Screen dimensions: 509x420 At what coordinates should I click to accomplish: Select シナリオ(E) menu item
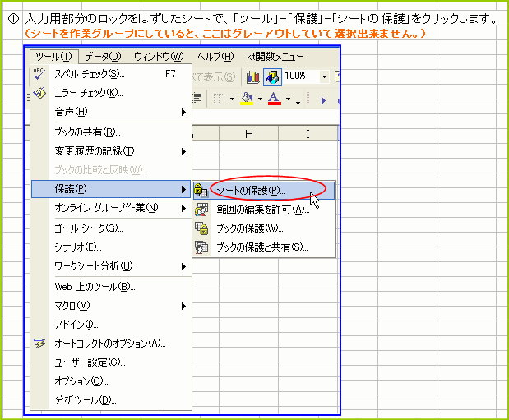pyautogui.click(x=111, y=247)
